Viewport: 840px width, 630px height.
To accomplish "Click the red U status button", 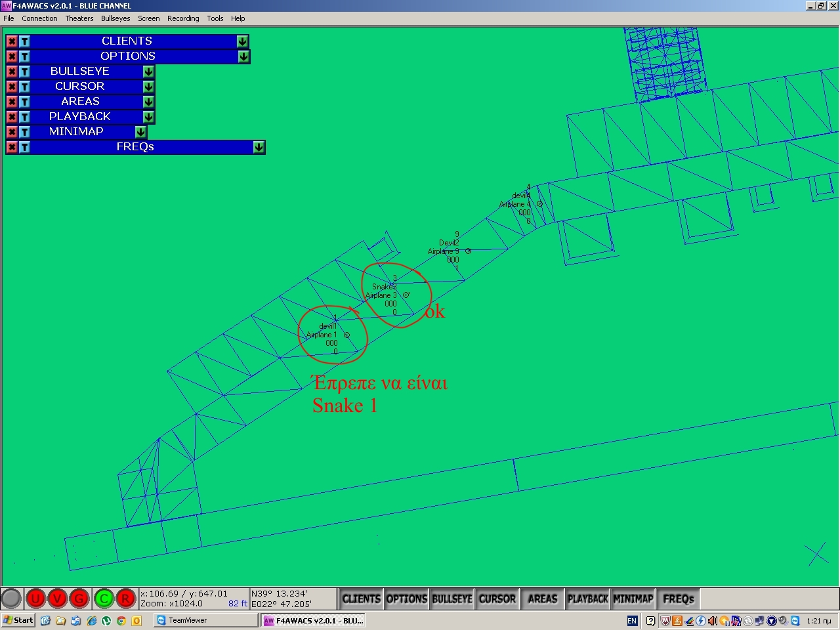I will tap(36, 598).
